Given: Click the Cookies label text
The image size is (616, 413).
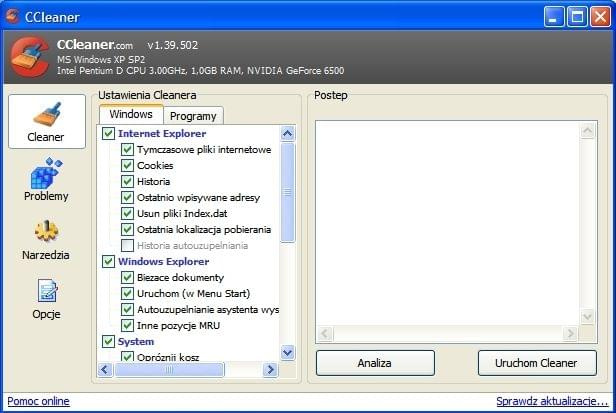Looking at the screenshot, I should pyautogui.click(x=155, y=165).
